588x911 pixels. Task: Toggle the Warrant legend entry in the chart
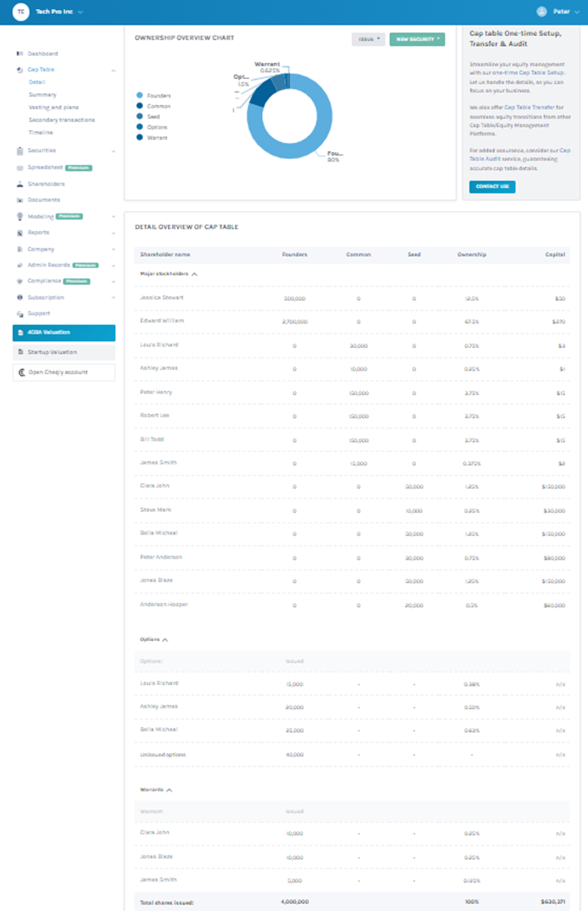[x=152, y=138]
